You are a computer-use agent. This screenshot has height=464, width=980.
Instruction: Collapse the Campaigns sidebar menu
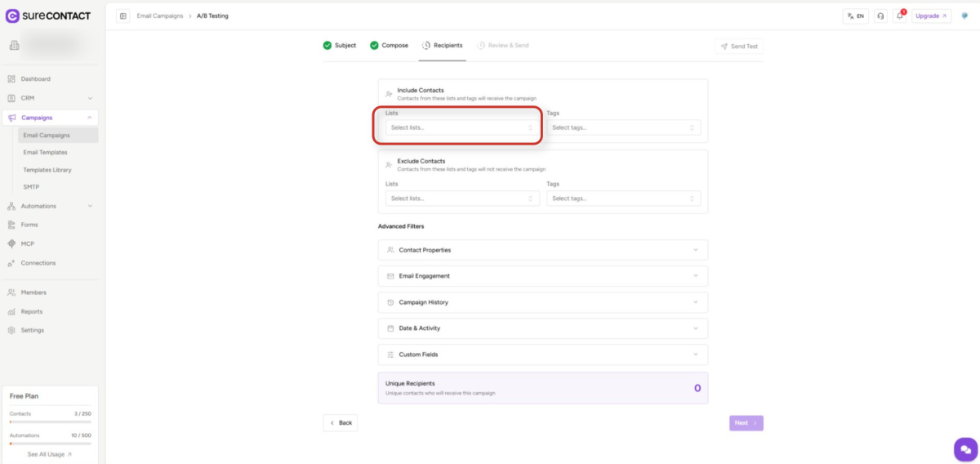pos(50,118)
